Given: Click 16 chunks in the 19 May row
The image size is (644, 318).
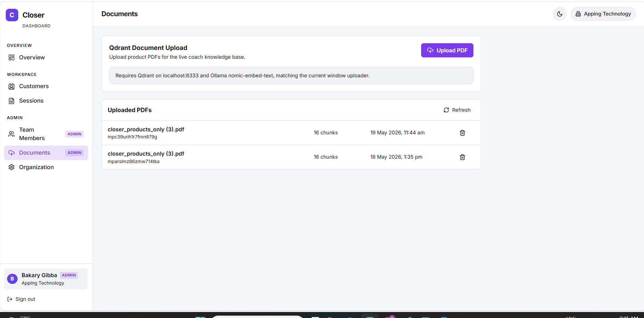Looking at the screenshot, I should tap(326, 133).
